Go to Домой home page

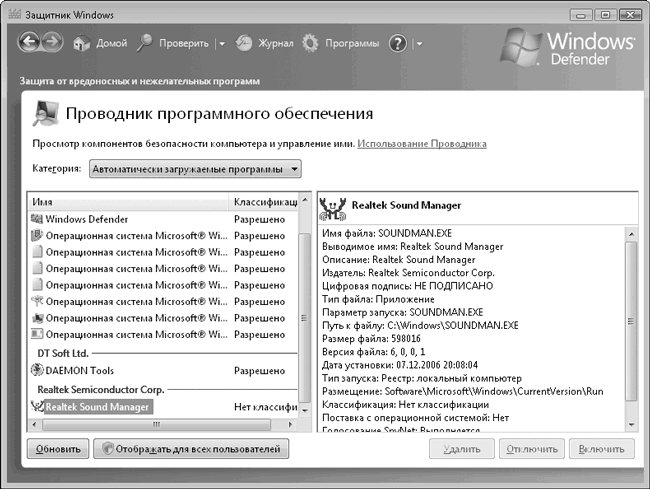coord(98,44)
